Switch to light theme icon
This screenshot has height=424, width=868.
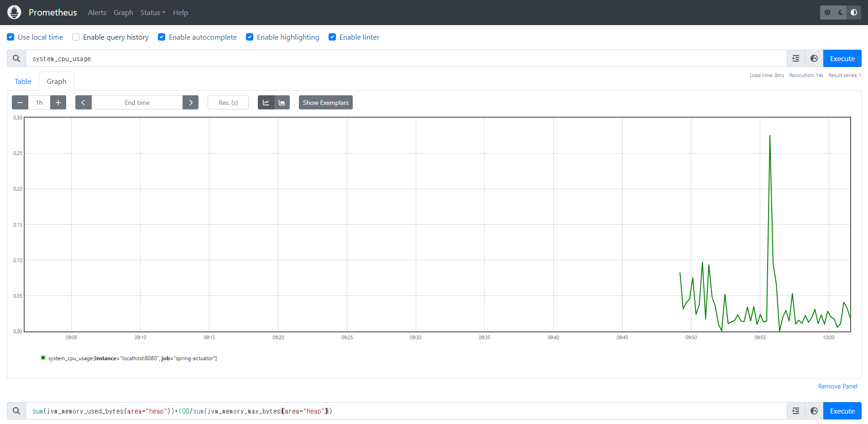tap(827, 12)
